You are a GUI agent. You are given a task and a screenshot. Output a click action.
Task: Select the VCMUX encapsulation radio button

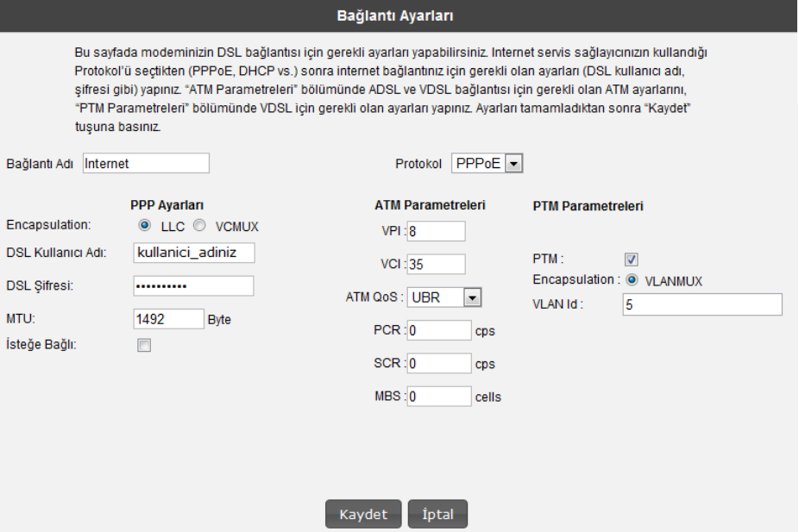[198, 226]
